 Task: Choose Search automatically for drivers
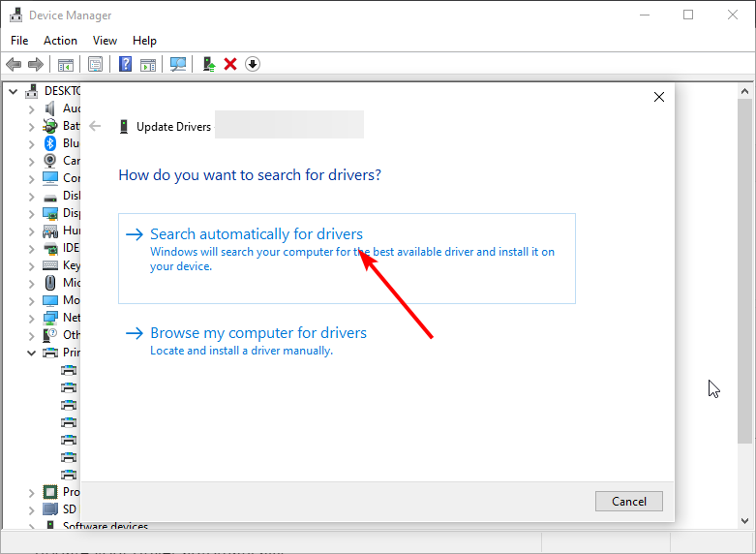pyautogui.click(x=257, y=234)
